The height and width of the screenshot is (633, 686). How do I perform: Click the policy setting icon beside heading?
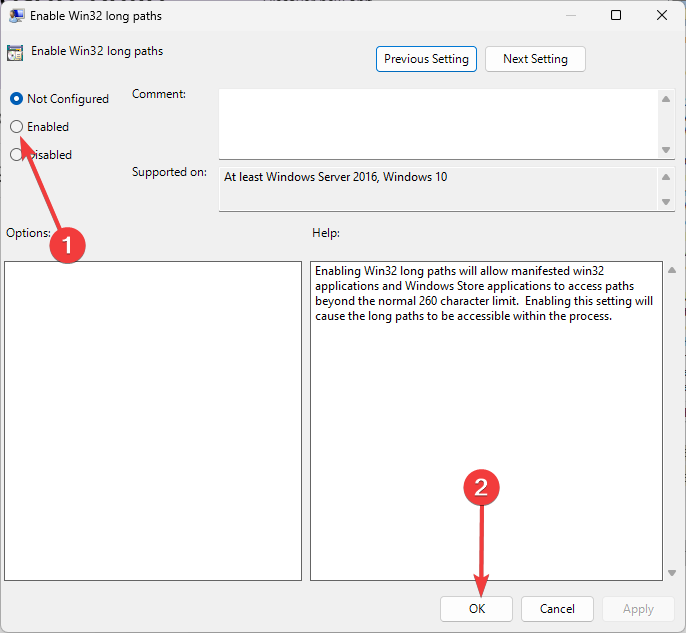coord(15,52)
